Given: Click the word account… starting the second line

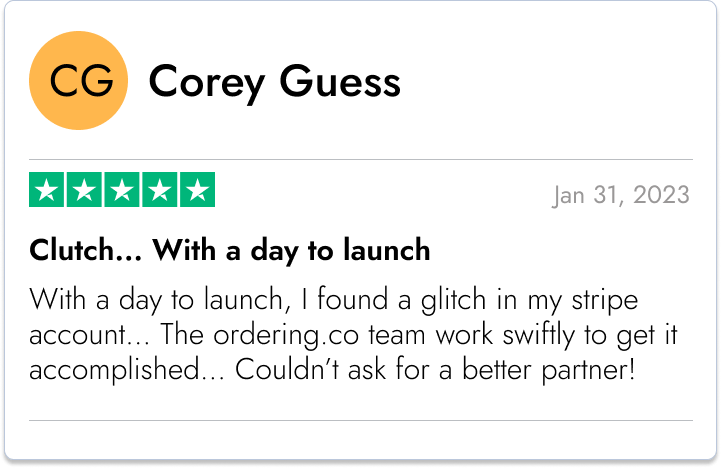Looking at the screenshot, I should coord(89,336).
